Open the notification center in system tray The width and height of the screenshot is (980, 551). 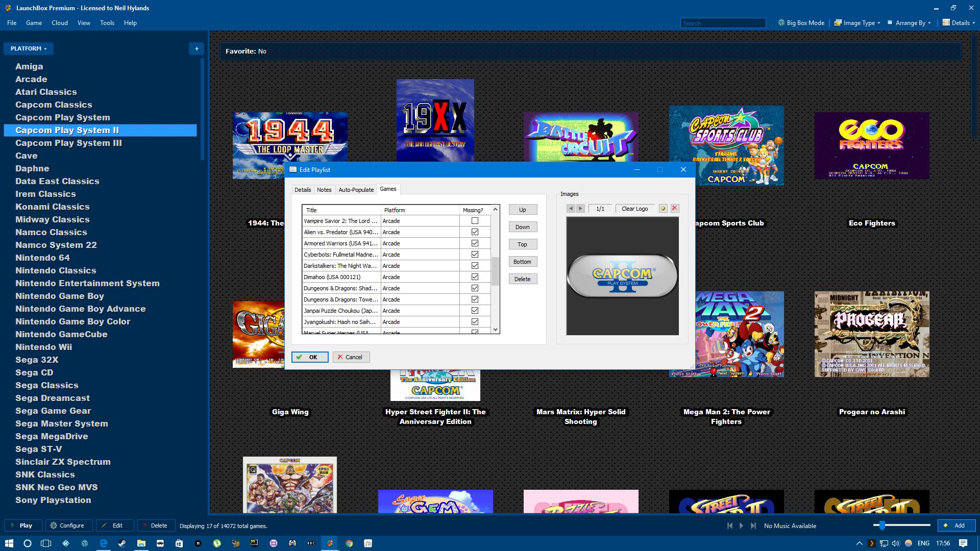(x=963, y=543)
